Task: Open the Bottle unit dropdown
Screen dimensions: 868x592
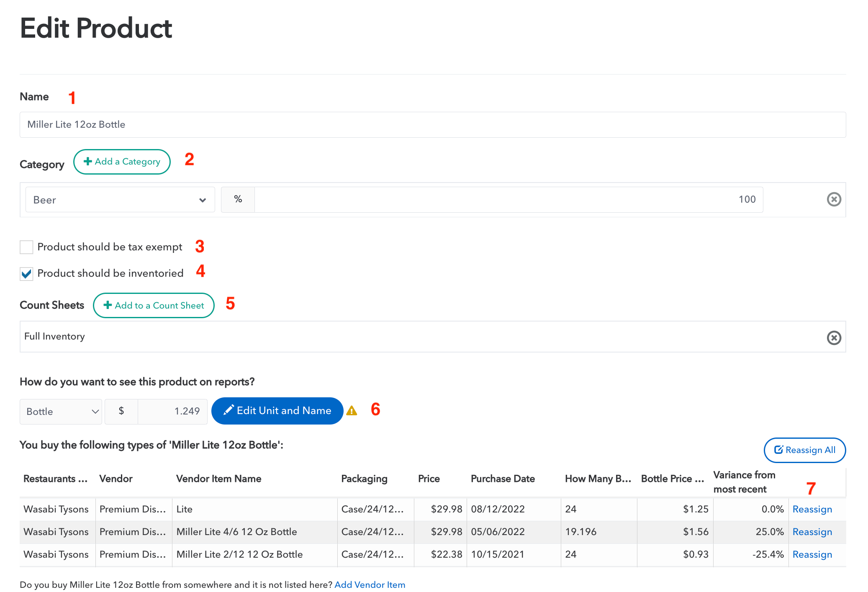Action: [61, 412]
